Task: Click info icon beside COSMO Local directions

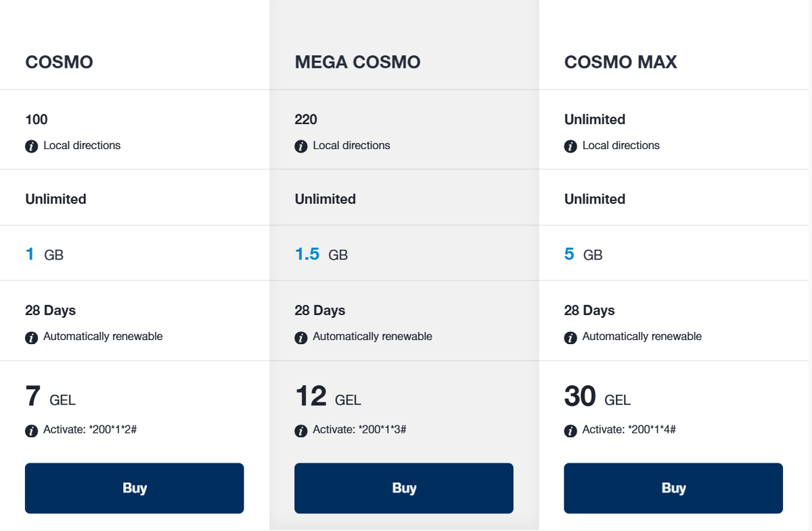Action: pos(31,146)
